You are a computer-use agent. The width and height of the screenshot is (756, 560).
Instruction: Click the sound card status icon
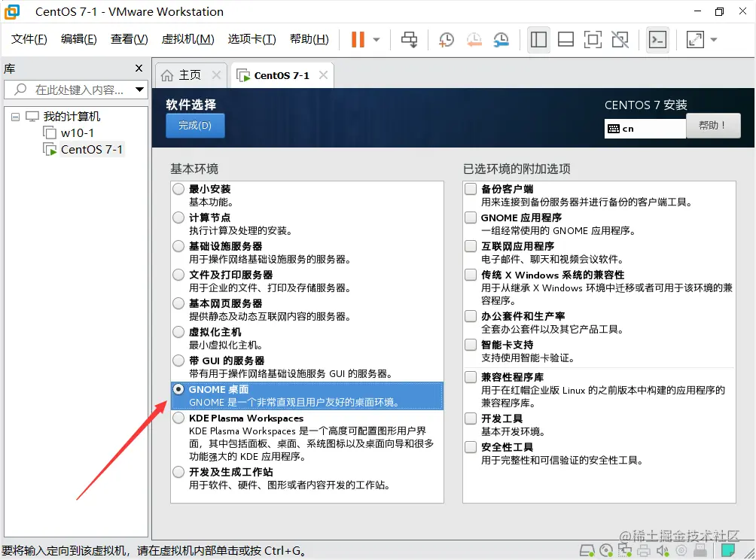(663, 550)
